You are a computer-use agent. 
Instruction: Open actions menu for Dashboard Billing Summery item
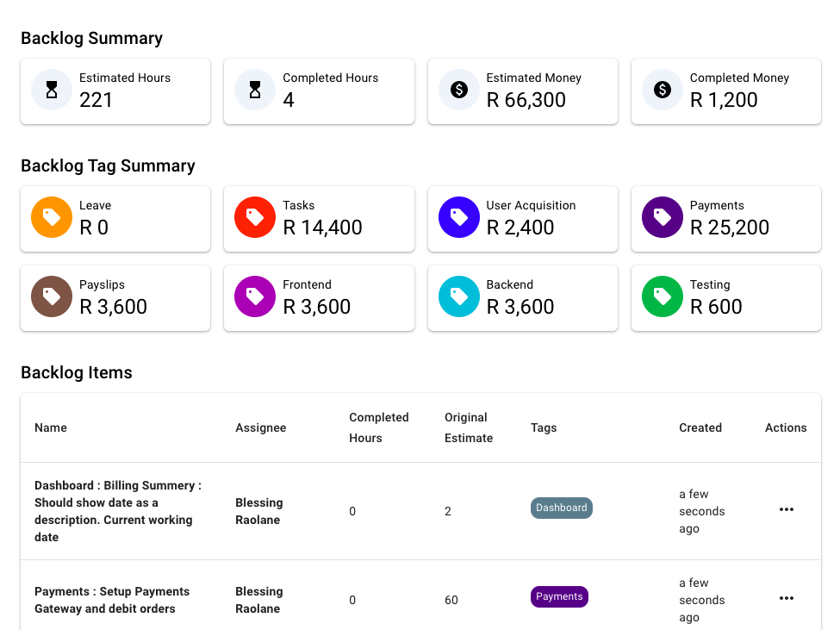[786, 509]
